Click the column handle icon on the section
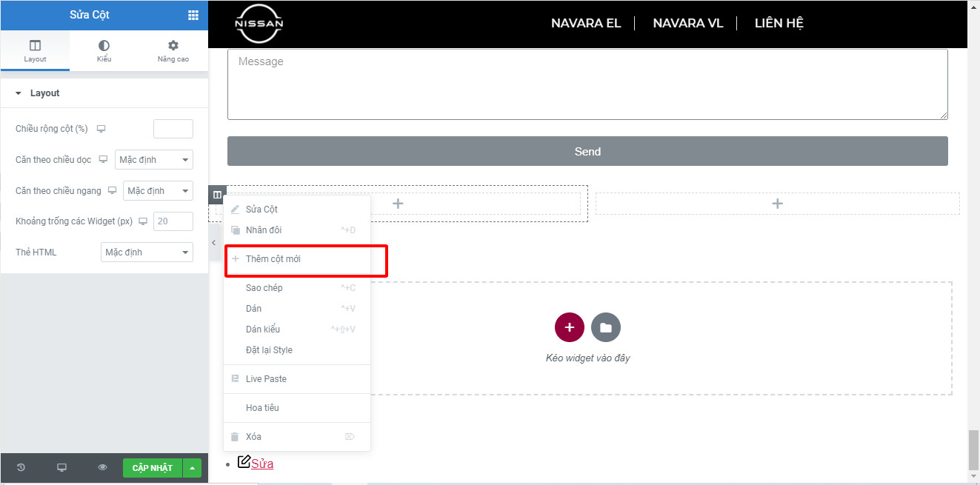 (217, 195)
